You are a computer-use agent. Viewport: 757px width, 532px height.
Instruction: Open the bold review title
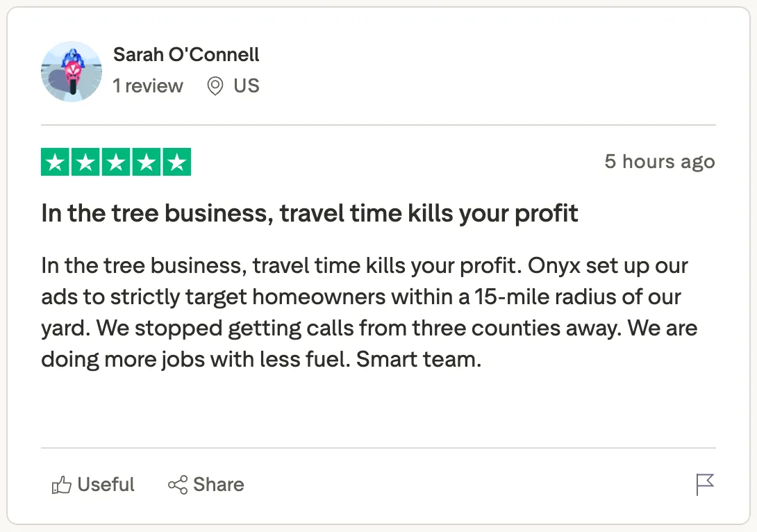(310, 213)
